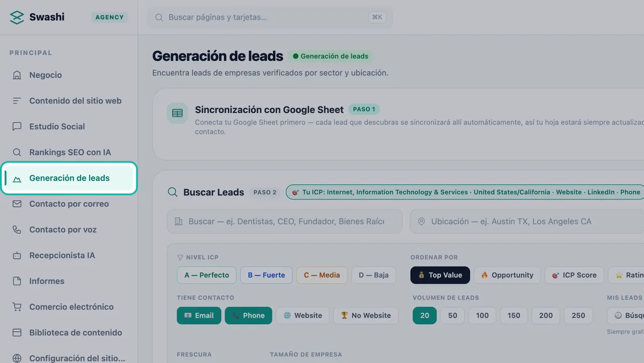
Task: Toggle the C — Media ICP filter
Action: coord(322,275)
